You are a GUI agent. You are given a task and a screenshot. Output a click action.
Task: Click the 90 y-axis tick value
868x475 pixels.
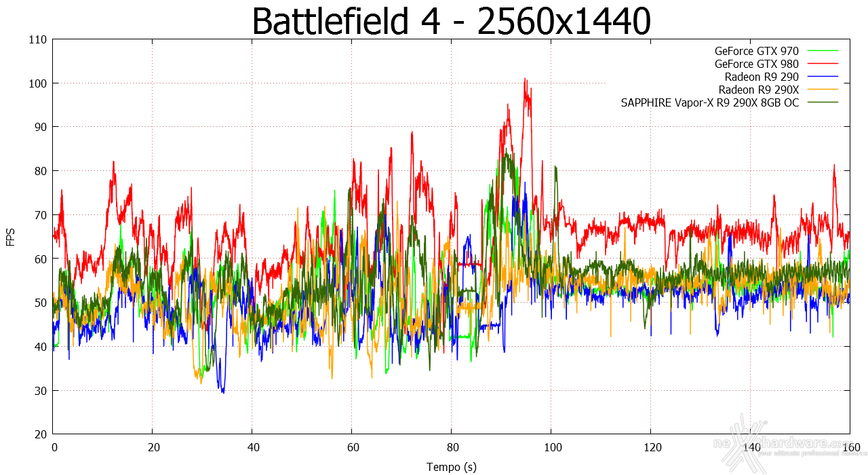(41, 127)
